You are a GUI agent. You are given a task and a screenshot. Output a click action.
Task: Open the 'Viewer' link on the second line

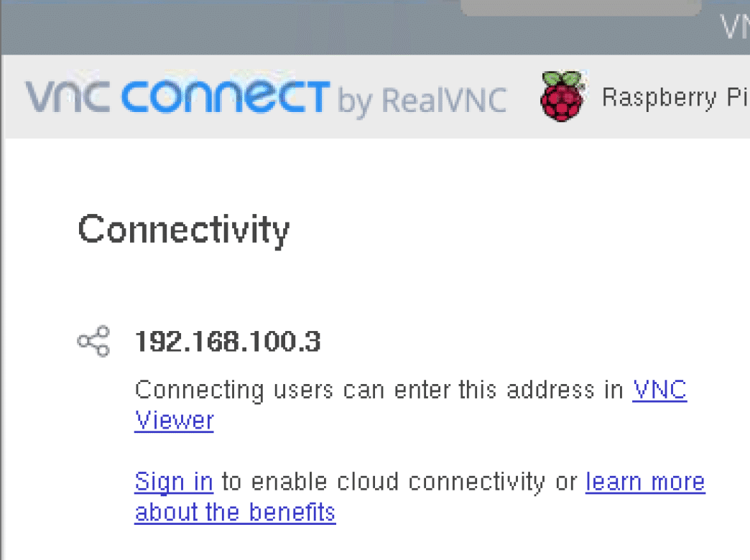174,421
